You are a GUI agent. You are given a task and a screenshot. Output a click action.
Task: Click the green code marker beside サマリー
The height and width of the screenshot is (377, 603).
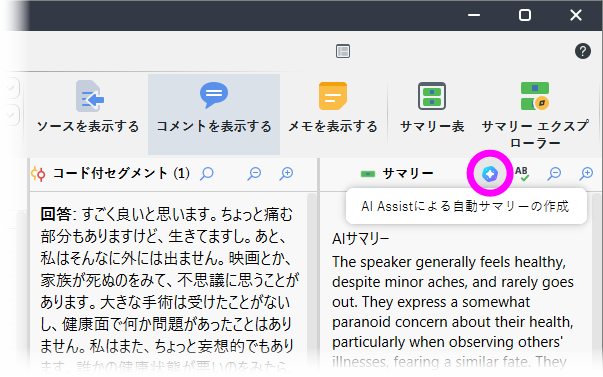368,174
